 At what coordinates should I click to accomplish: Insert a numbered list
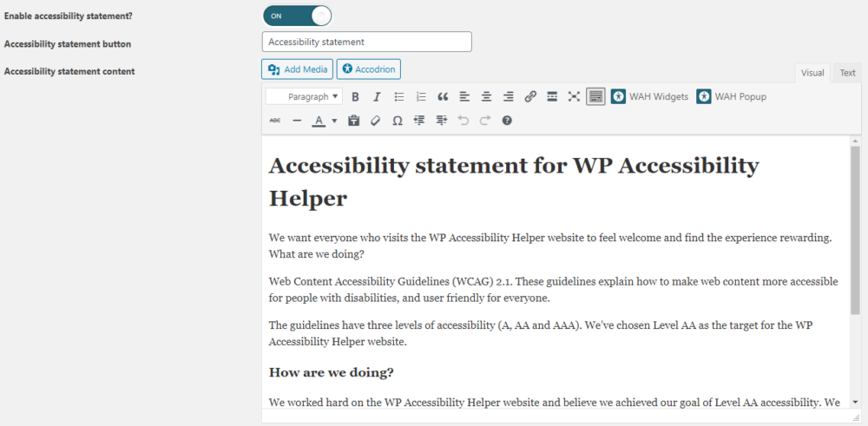421,97
